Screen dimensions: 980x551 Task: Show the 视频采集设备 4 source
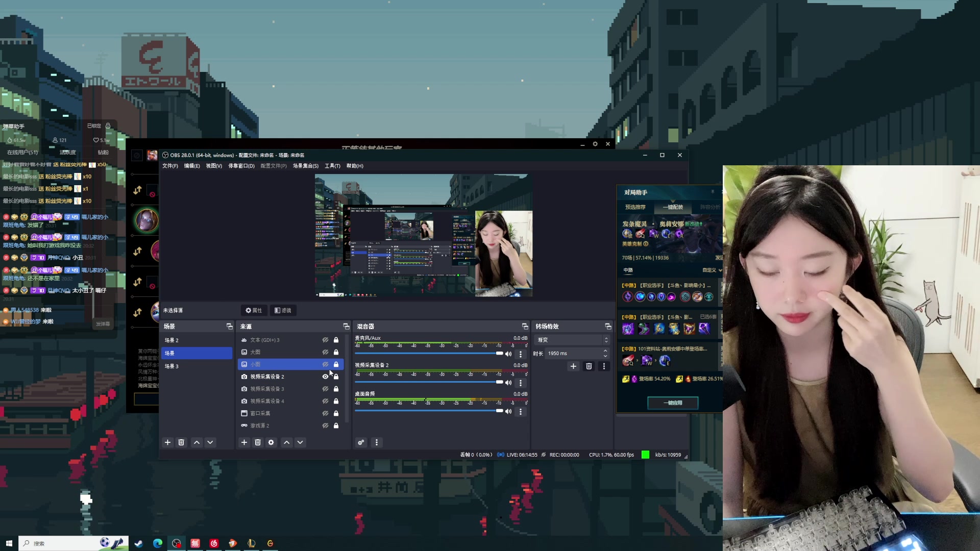click(325, 401)
